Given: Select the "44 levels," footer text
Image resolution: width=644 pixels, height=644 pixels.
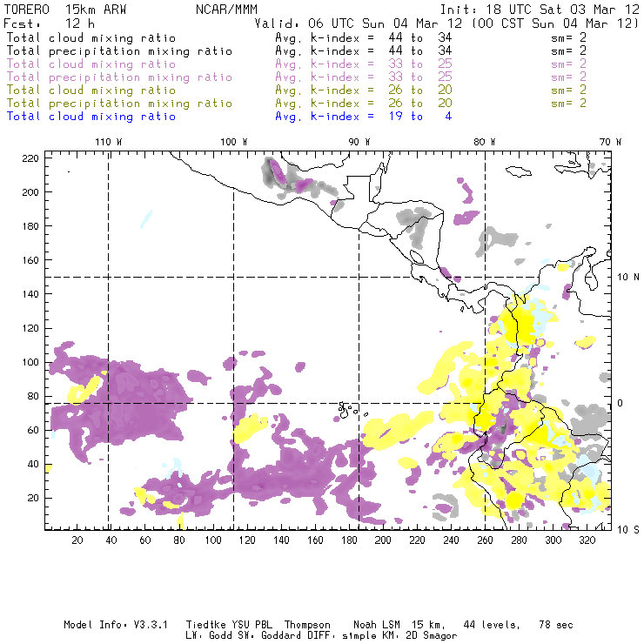Looking at the screenshot, I should point(492,625).
